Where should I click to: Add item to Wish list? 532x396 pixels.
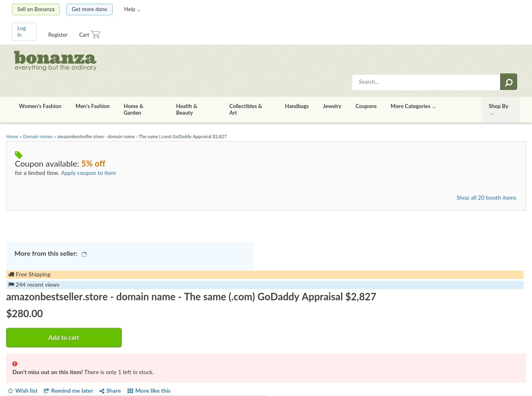[23, 391]
